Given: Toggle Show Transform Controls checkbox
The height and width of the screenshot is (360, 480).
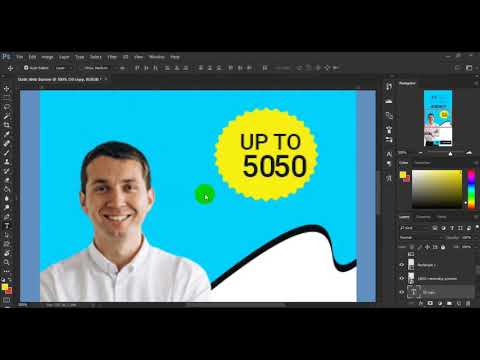Looking at the screenshot, I should tap(82, 68).
